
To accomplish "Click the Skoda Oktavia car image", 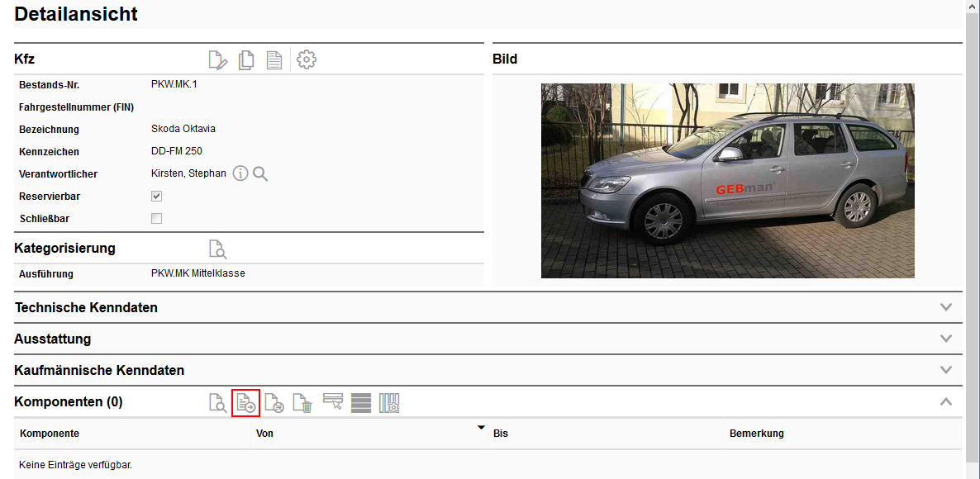I will (727, 180).
